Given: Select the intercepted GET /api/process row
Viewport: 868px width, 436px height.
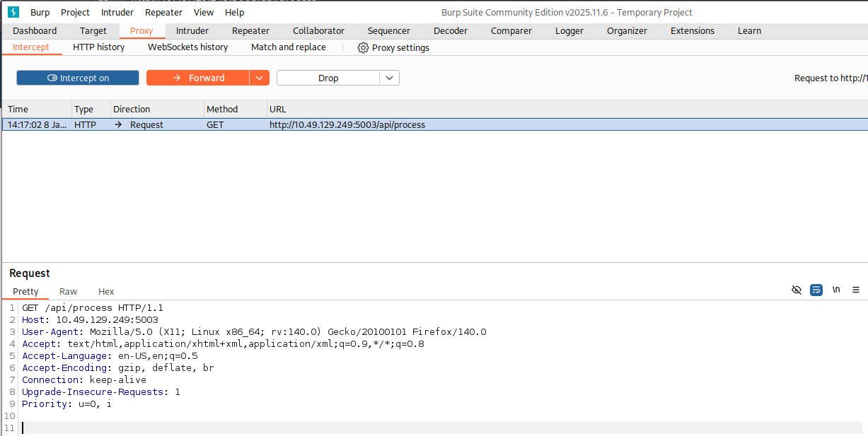Looking at the screenshot, I should click(x=347, y=125).
